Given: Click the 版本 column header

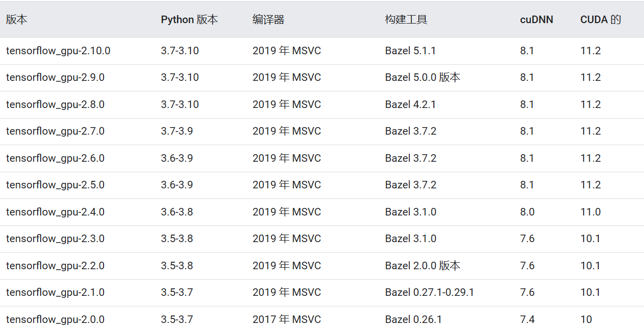Looking at the screenshot, I should coord(17,20).
